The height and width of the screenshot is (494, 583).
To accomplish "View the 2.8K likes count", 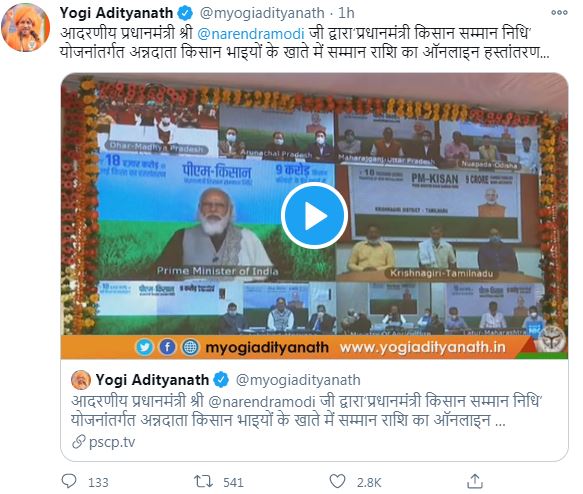I will (369, 482).
